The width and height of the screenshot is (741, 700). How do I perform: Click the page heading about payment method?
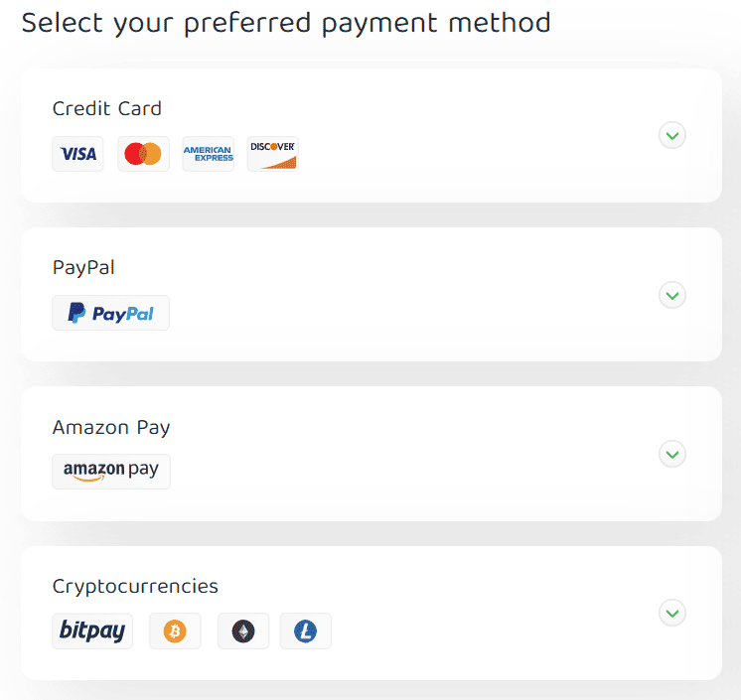click(x=286, y=22)
